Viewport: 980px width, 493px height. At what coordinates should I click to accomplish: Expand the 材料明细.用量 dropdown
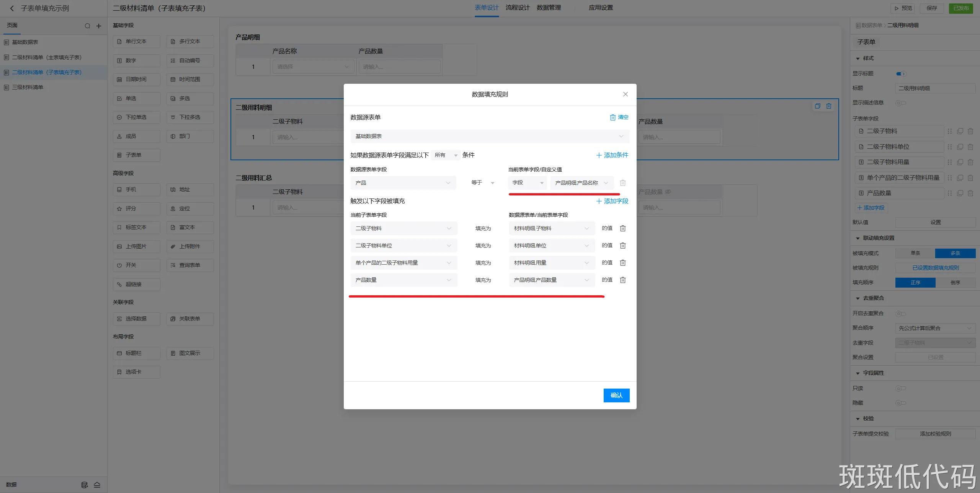(x=552, y=263)
